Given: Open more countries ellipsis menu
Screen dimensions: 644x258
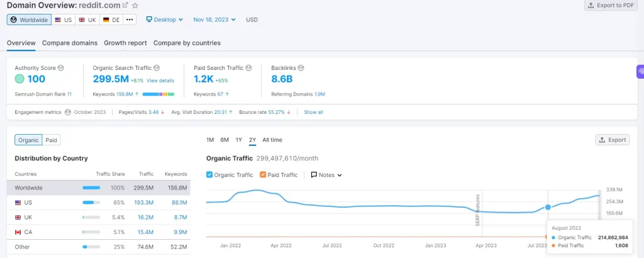Looking at the screenshot, I should 130,20.
